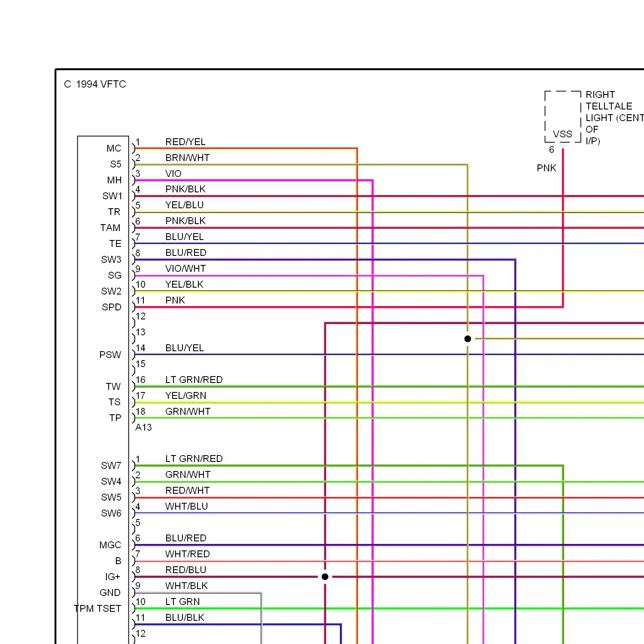Click the SPD terminal label

point(112,307)
